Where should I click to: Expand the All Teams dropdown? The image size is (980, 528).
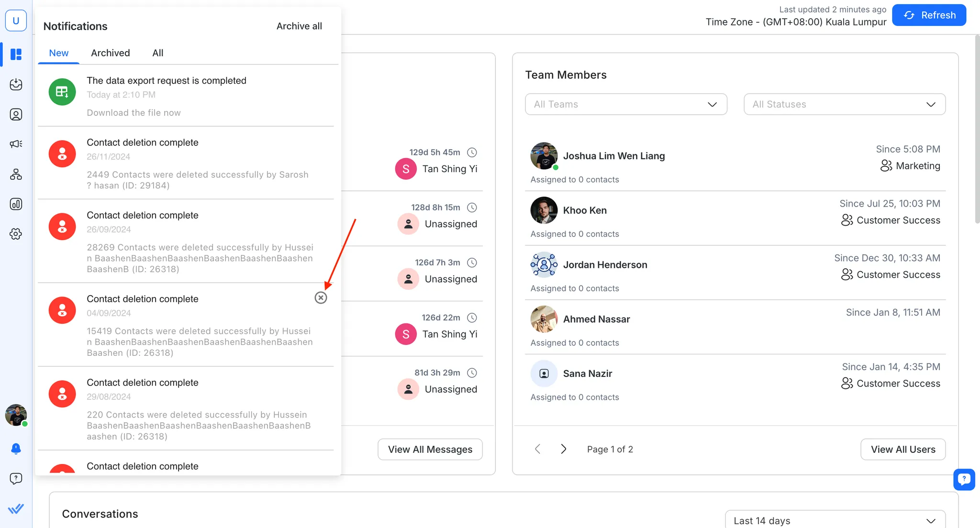[626, 104]
